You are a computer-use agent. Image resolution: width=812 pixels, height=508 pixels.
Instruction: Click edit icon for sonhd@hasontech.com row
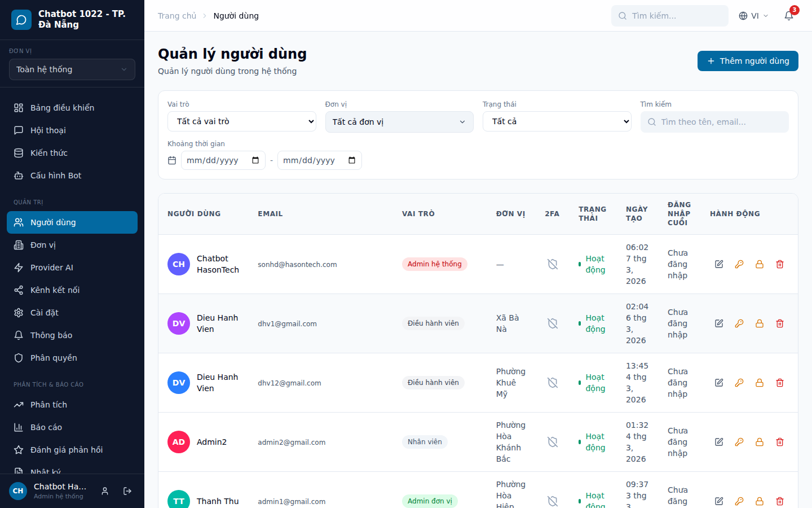tap(719, 264)
